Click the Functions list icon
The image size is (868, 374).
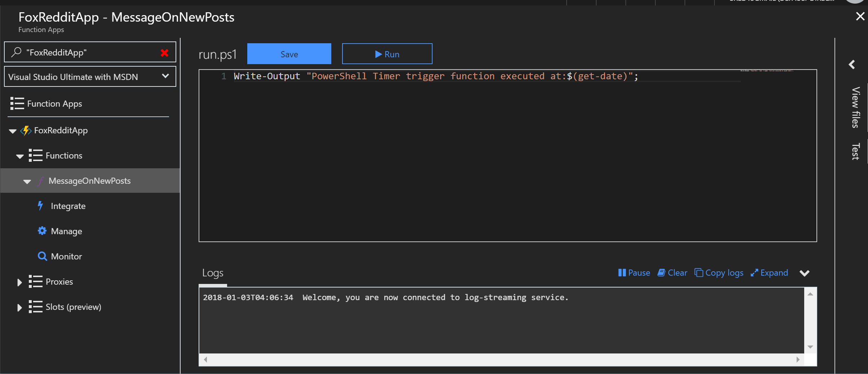pos(35,155)
